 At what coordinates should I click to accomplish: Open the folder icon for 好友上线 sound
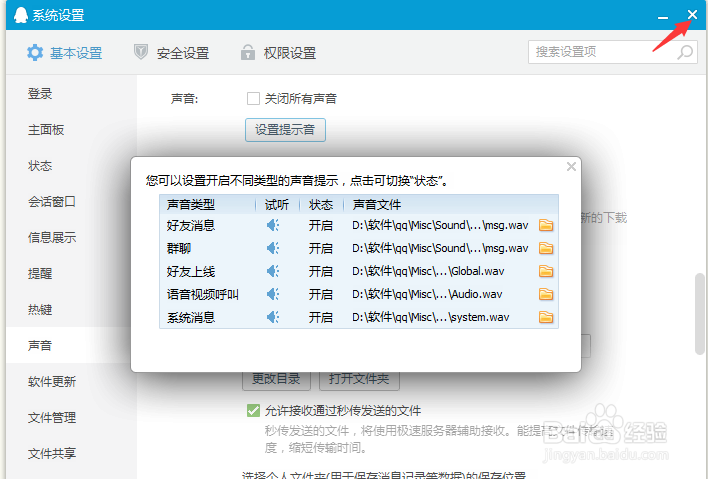coord(546,271)
